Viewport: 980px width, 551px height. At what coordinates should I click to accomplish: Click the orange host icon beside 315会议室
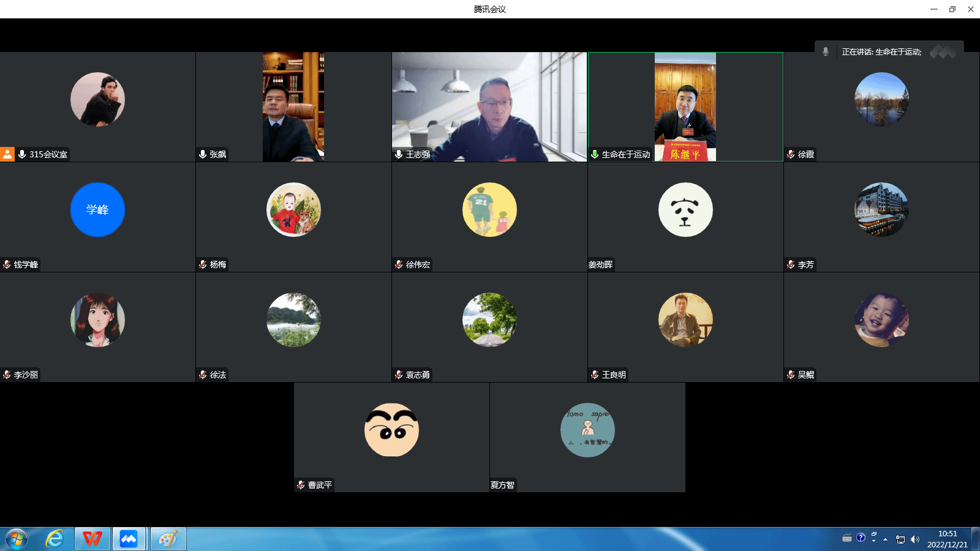[7, 154]
